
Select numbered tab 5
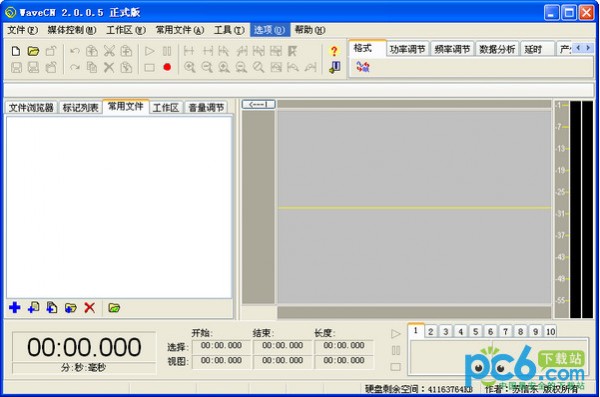[x=475, y=332]
